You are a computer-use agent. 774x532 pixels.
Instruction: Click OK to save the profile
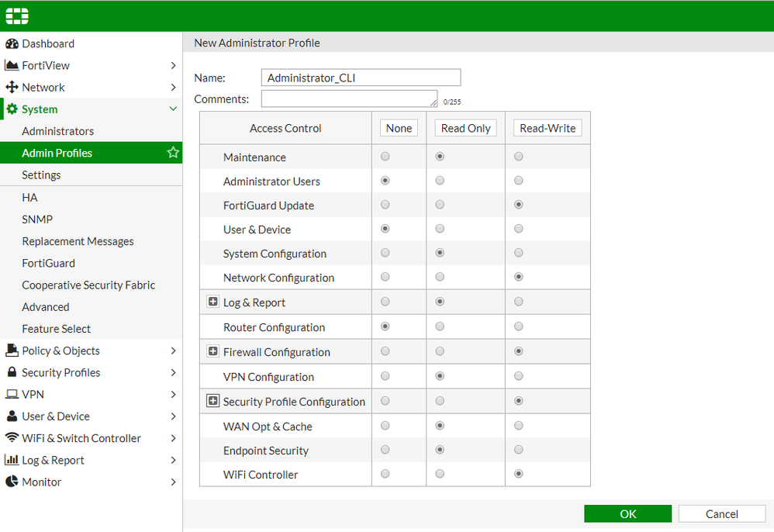pos(627,513)
